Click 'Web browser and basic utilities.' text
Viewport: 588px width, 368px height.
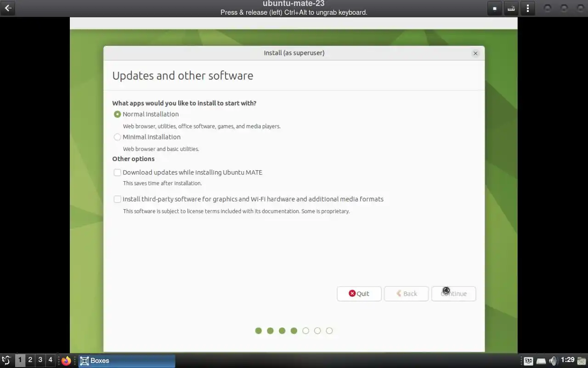click(x=161, y=149)
